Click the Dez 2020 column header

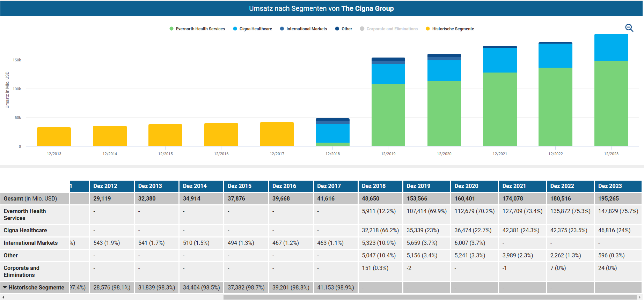[x=474, y=186]
